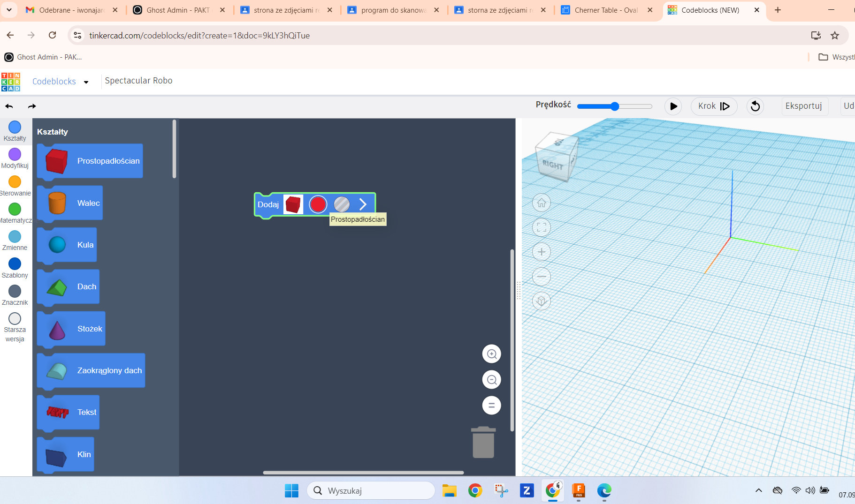The height and width of the screenshot is (504, 855).
Task: Open Microsoft Edge from taskbar
Action: 604,490
